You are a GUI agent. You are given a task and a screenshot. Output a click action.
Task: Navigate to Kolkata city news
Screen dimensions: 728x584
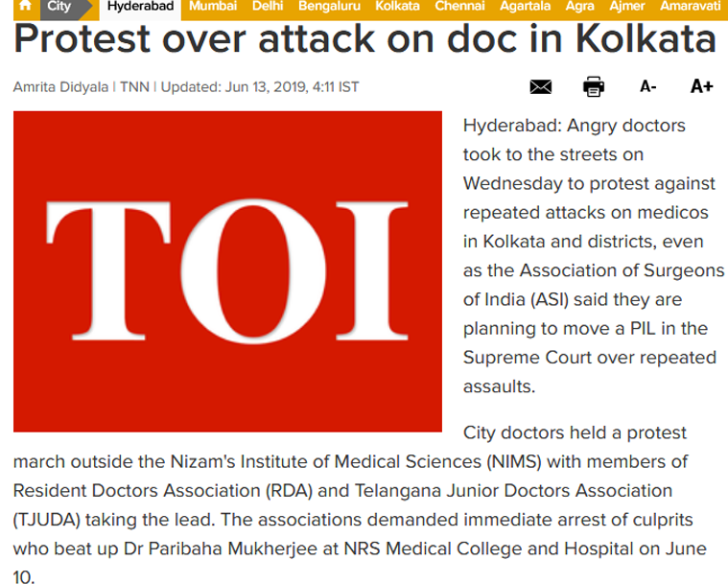pos(397,6)
